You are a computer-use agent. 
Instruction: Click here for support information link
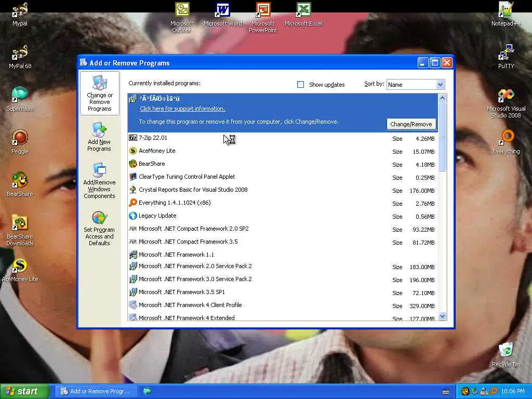pyautogui.click(x=182, y=109)
